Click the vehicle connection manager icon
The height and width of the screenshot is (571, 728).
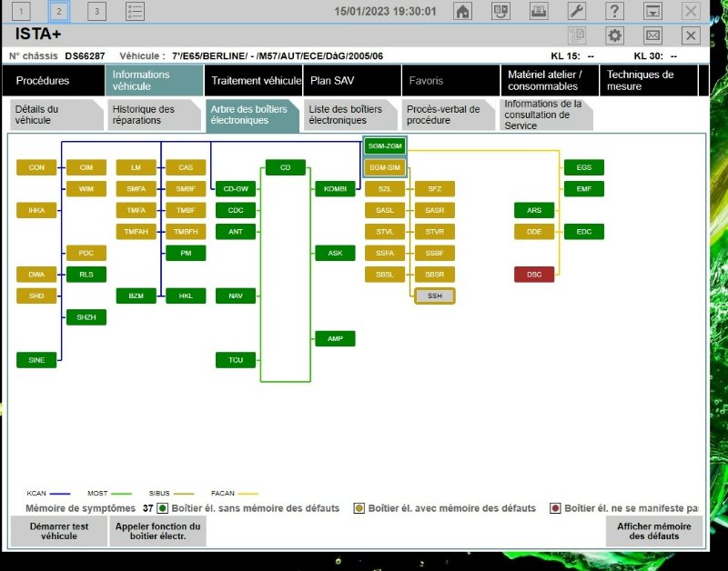point(500,11)
